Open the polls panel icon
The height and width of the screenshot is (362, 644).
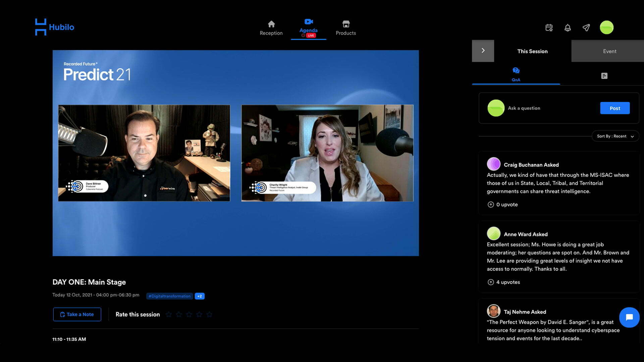click(604, 76)
